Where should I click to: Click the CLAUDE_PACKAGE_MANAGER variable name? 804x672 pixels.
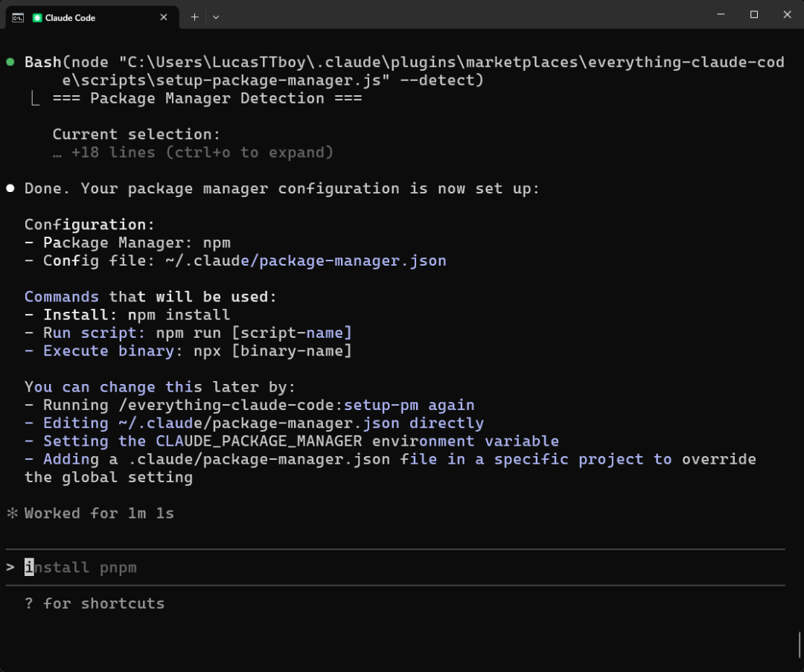(259, 441)
